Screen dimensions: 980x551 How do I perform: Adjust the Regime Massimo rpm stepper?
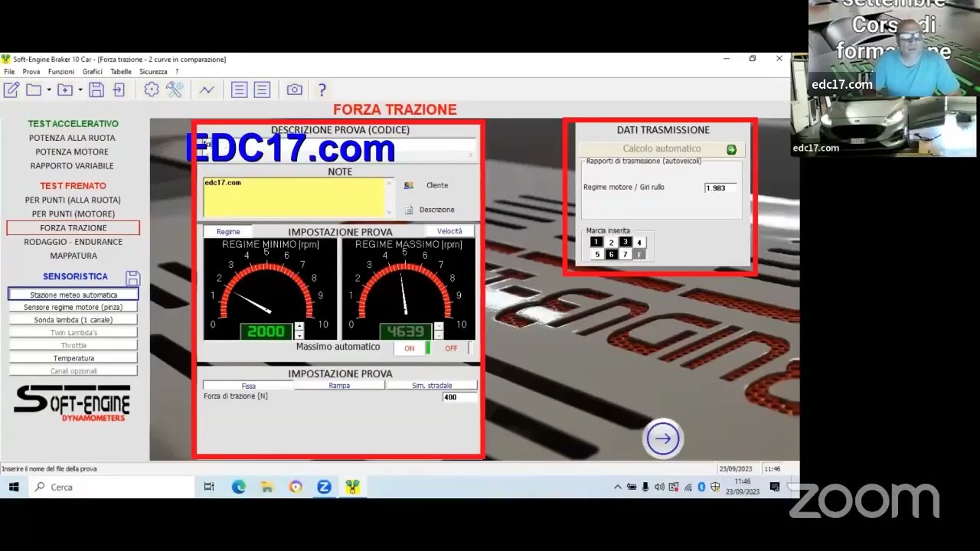pyautogui.click(x=439, y=331)
